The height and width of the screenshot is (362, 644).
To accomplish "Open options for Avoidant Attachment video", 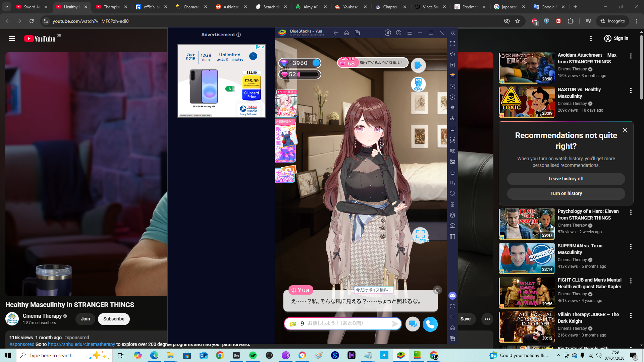I will tap(631, 56).
